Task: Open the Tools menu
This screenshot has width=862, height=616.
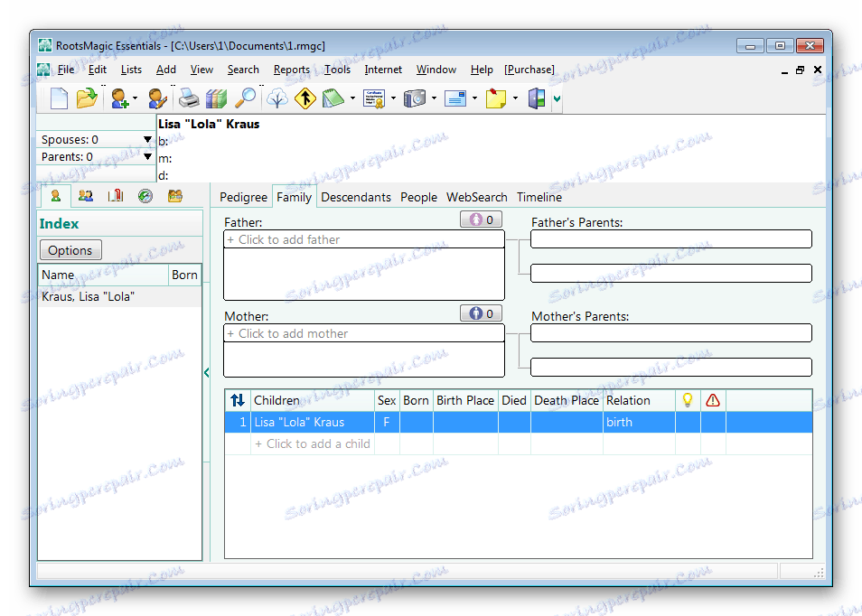Action: point(338,70)
